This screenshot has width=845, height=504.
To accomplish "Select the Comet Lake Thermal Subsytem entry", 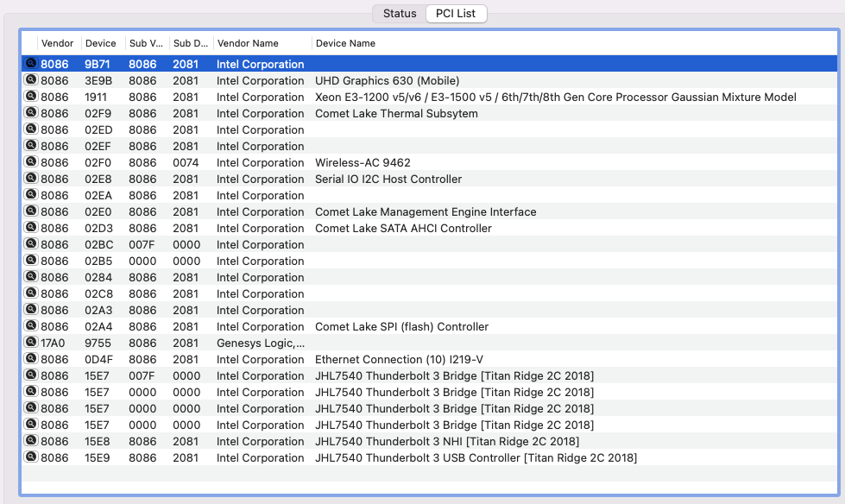I will tap(396, 114).
